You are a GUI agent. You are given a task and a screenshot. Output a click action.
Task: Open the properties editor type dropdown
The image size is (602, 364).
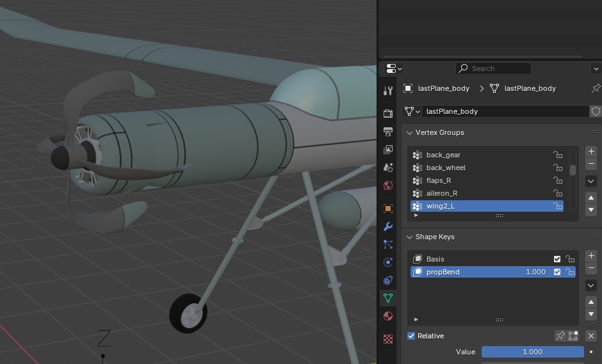(x=393, y=68)
